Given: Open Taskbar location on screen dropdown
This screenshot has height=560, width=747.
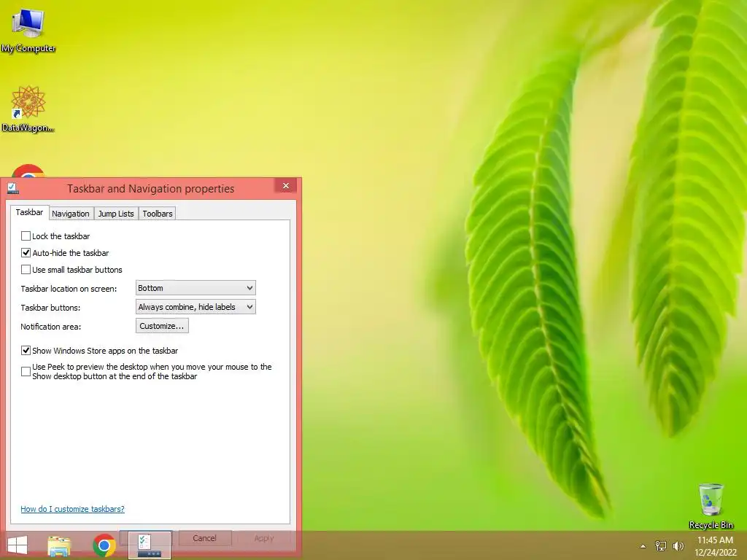Looking at the screenshot, I should (x=196, y=287).
